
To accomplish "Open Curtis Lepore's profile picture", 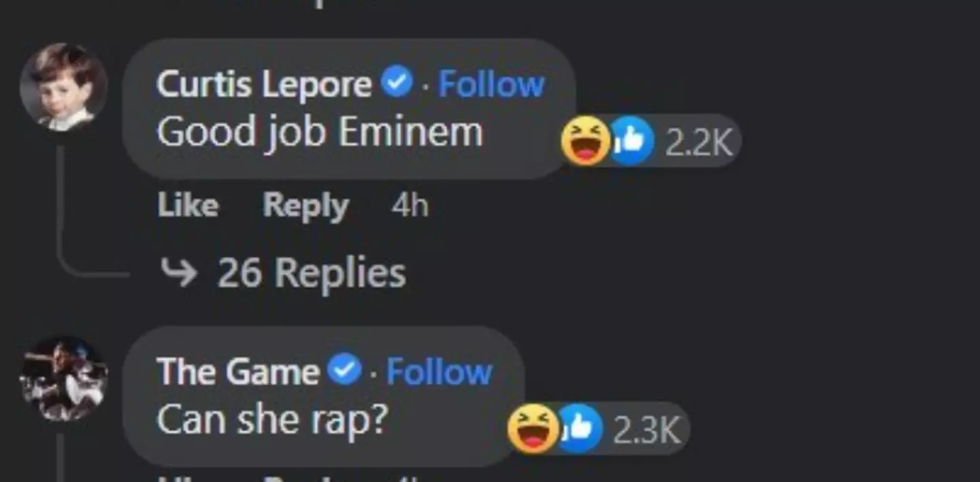I will [x=63, y=86].
